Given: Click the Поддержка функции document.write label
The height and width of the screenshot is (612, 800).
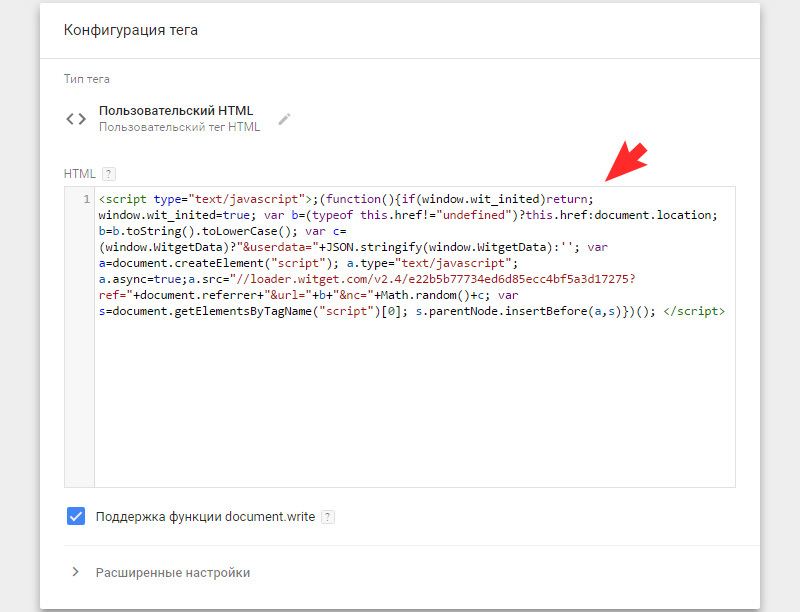Looking at the screenshot, I should 206,517.
